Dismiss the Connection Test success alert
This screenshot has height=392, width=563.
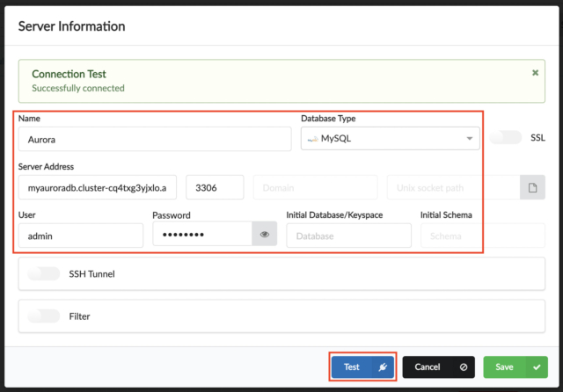[535, 73]
